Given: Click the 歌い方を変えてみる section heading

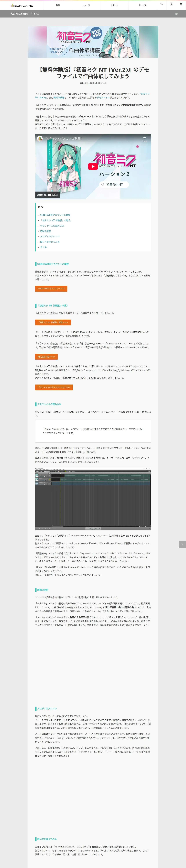Looking at the screenshot, I should pyautogui.click(x=47, y=839).
